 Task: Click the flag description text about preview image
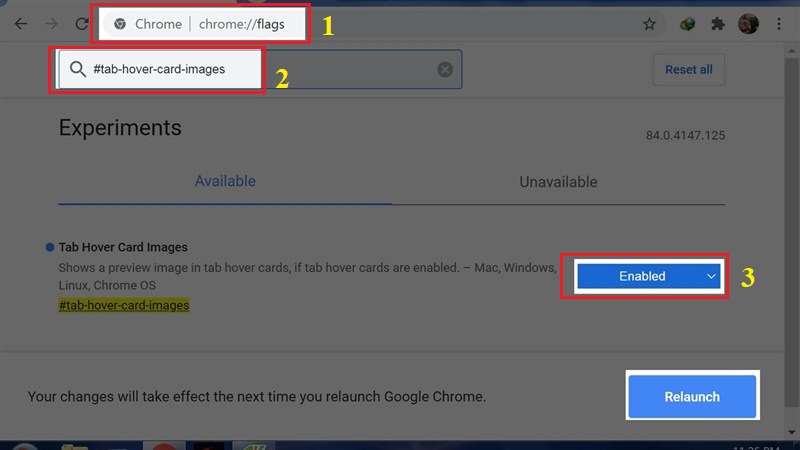[307, 276]
